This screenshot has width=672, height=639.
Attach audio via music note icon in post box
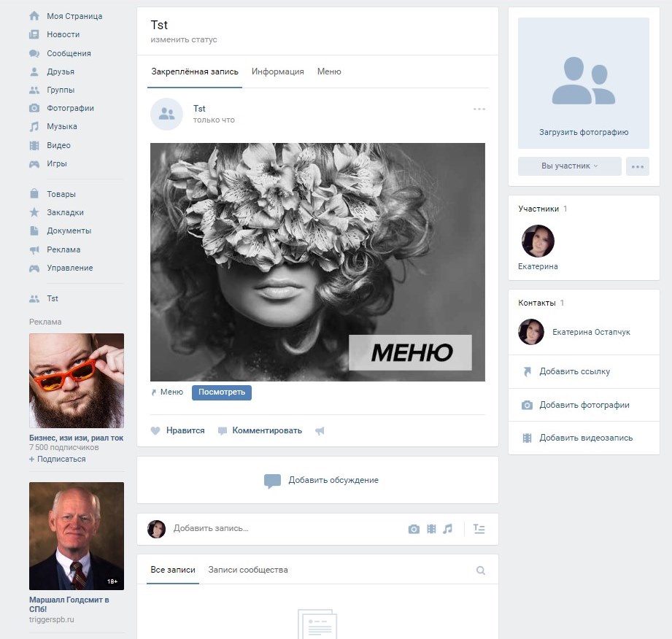coord(448,529)
